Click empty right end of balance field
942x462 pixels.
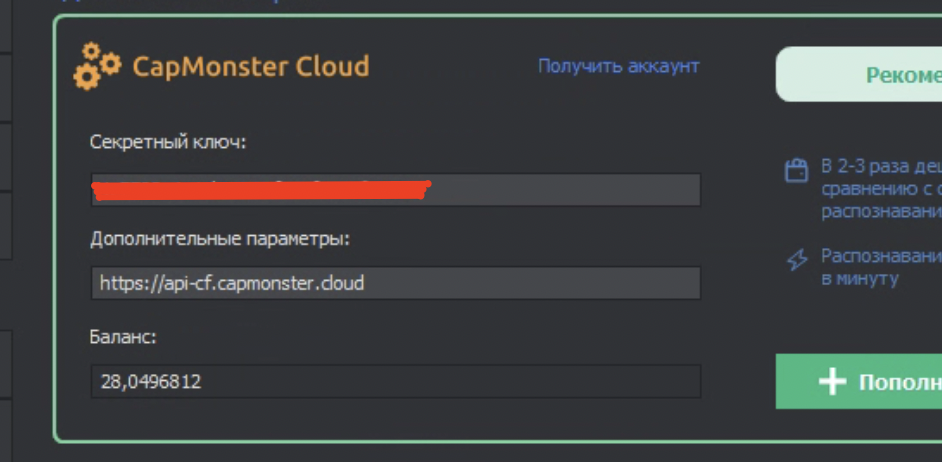click(x=600, y=381)
